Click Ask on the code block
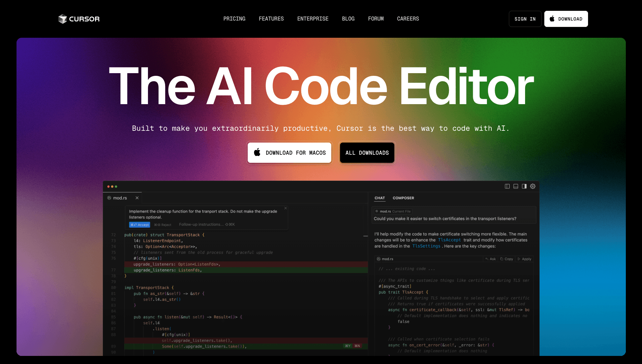 (491, 259)
